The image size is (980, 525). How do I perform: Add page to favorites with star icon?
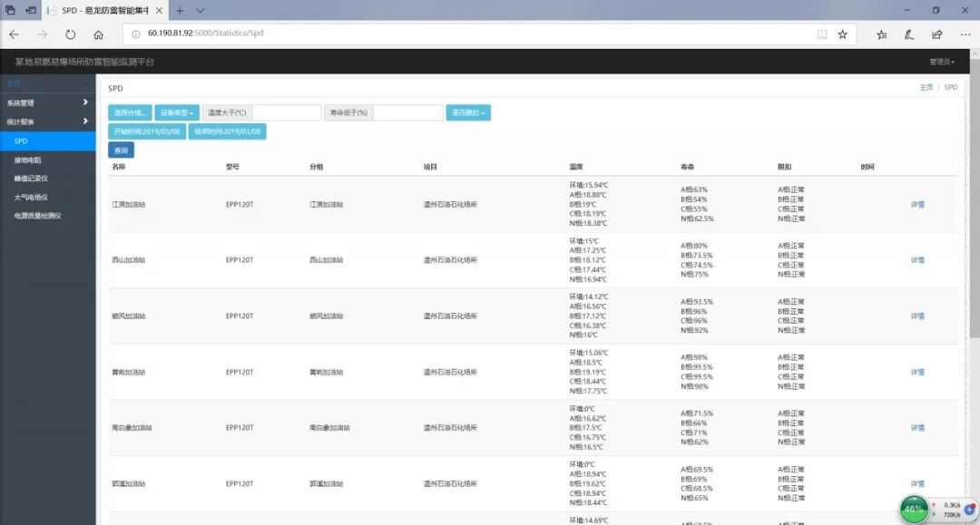coord(842,34)
